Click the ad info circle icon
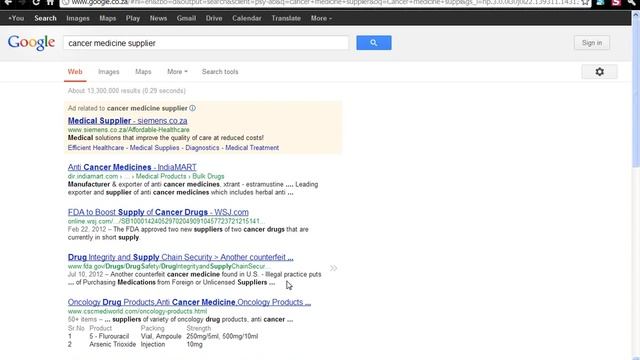Viewport: 640px width, 360px height. (192, 108)
